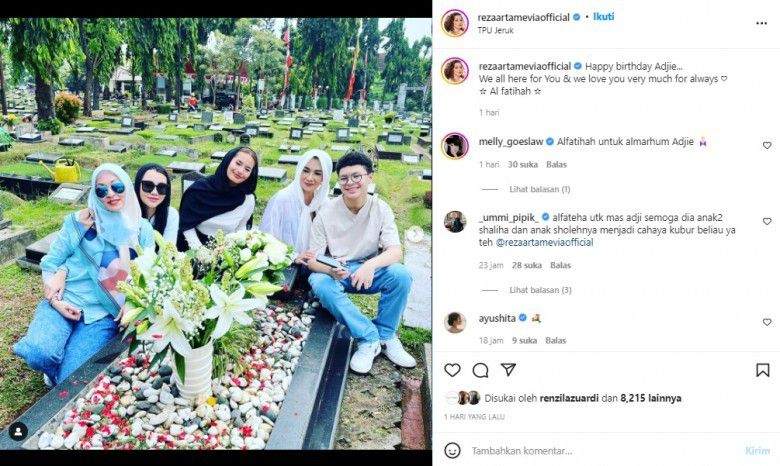Reply to ayushita's comment with Balas

(x=556, y=341)
